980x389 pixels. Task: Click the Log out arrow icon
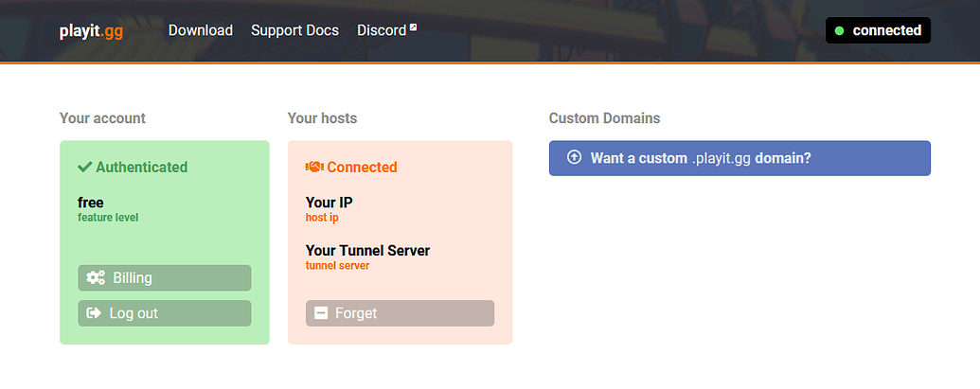(94, 313)
